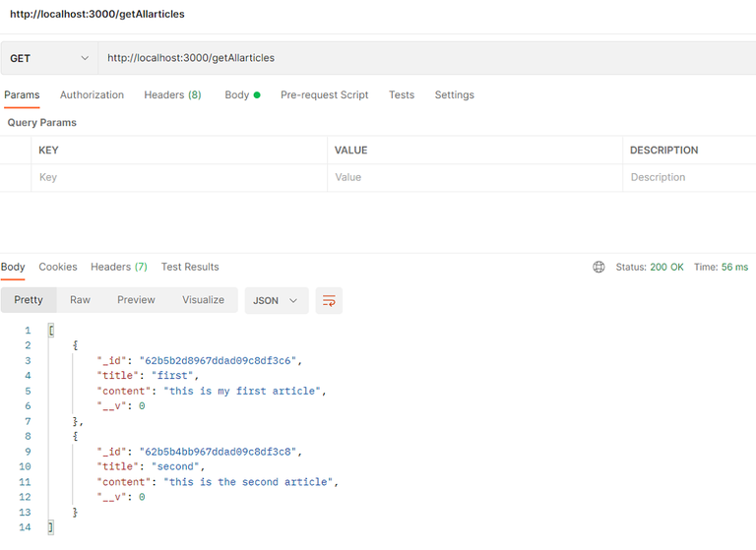This screenshot has height=550, width=756.
Task: Click the globe network icon near Status
Action: [x=598, y=267]
